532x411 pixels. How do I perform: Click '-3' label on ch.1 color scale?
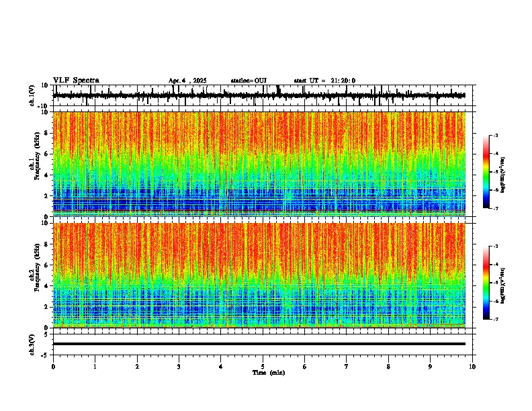(x=495, y=135)
